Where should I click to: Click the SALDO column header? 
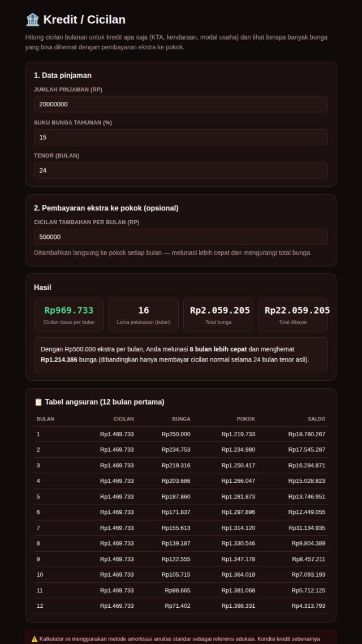pos(316,419)
